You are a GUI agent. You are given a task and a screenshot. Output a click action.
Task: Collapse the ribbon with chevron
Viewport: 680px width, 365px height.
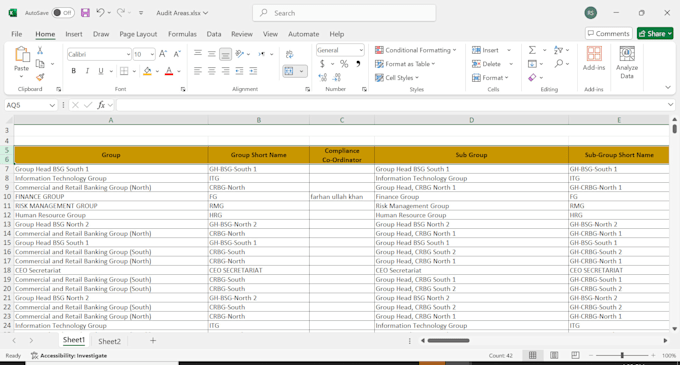pyautogui.click(x=668, y=88)
